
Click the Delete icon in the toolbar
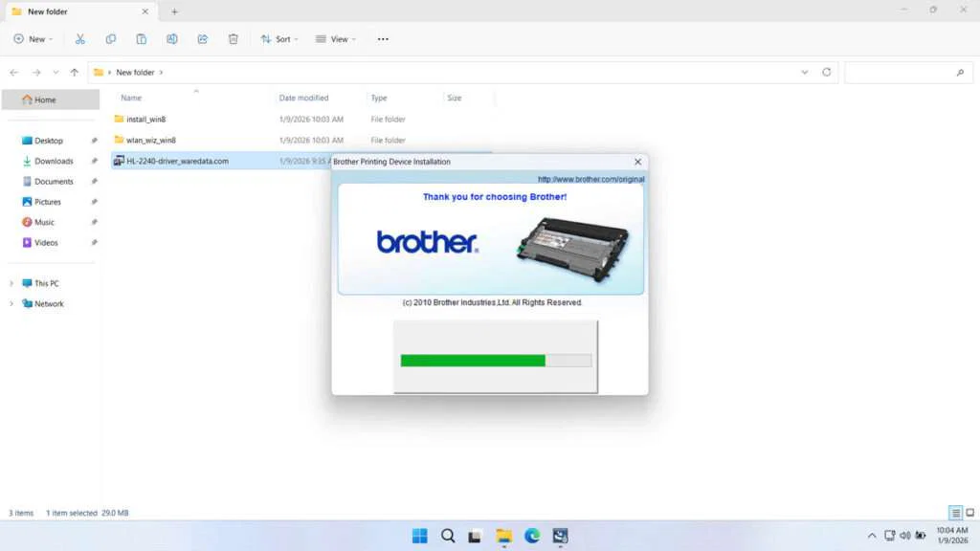(233, 38)
